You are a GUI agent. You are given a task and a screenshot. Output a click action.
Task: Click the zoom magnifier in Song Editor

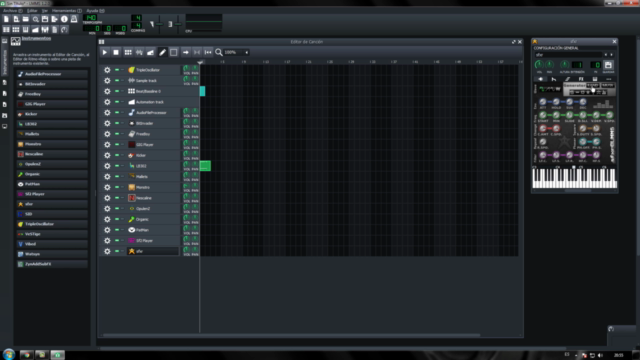[x=219, y=52]
